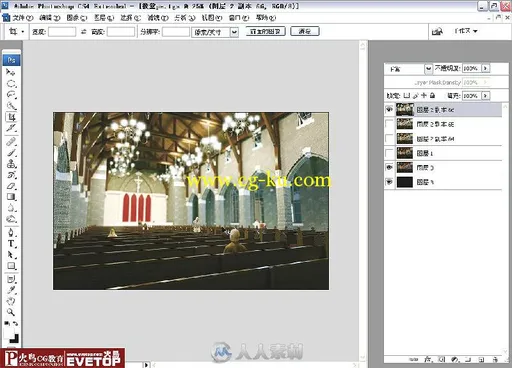
Task: Click the delete layer trash icon
Action: (495, 359)
